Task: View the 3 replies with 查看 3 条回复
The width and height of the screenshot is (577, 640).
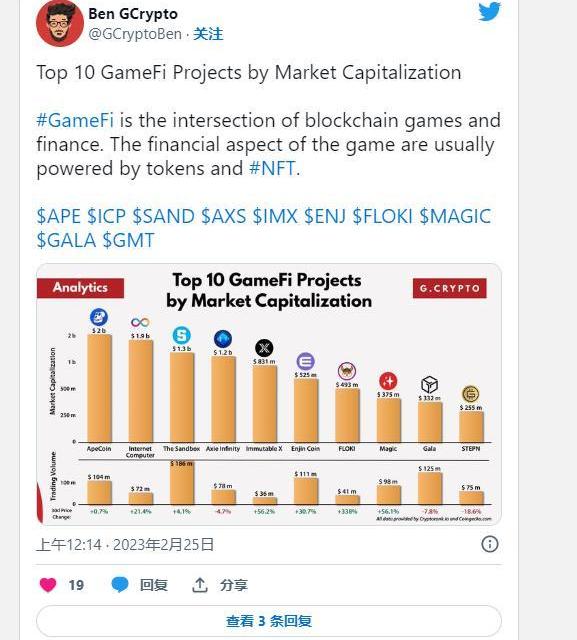Action: pyautogui.click(x=269, y=621)
